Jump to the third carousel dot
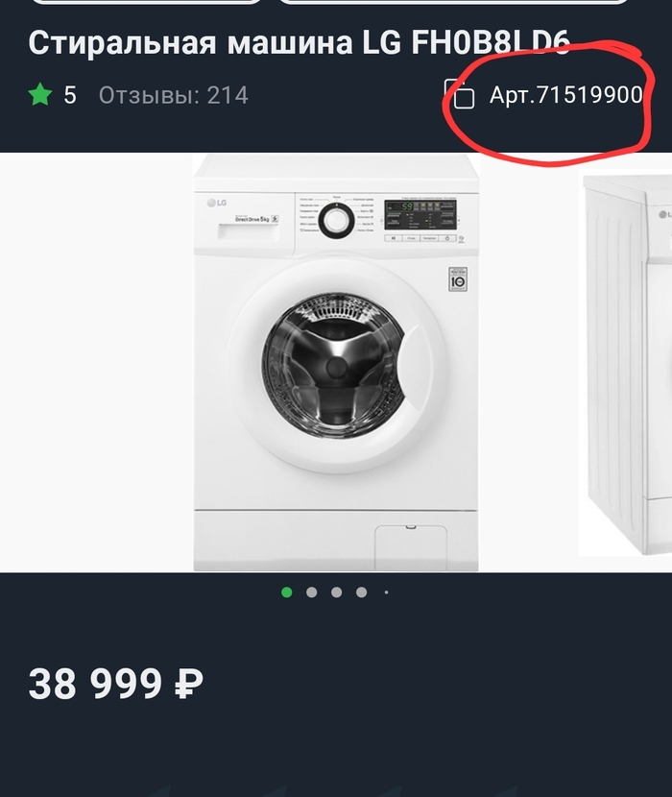The height and width of the screenshot is (797, 672). (x=336, y=592)
